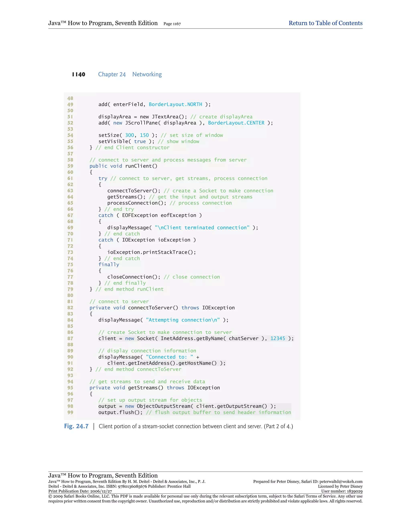The height and width of the screenshot is (532, 411).
Task: Click the Page 1167 label in header
Action: coord(172,24)
